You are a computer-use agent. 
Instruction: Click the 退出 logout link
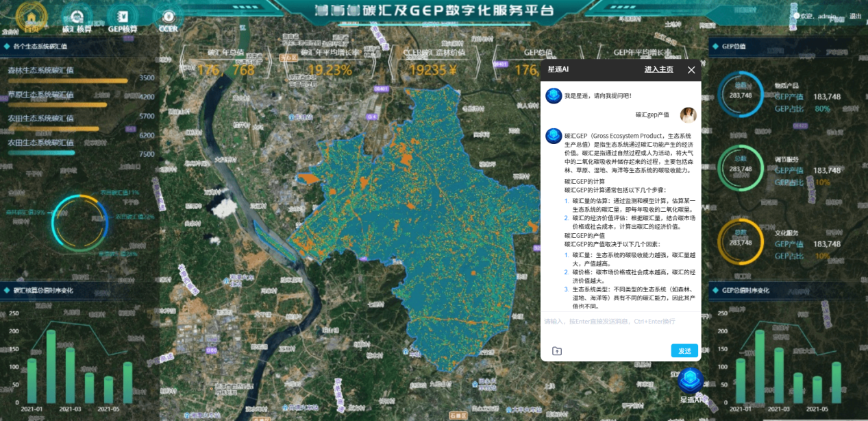[855, 16]
